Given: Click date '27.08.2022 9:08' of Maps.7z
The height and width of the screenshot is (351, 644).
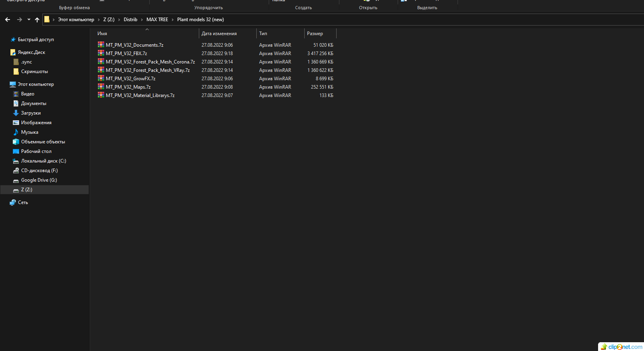Looking at the screenshot, I should pyautogui.click(x=217, y=87).
